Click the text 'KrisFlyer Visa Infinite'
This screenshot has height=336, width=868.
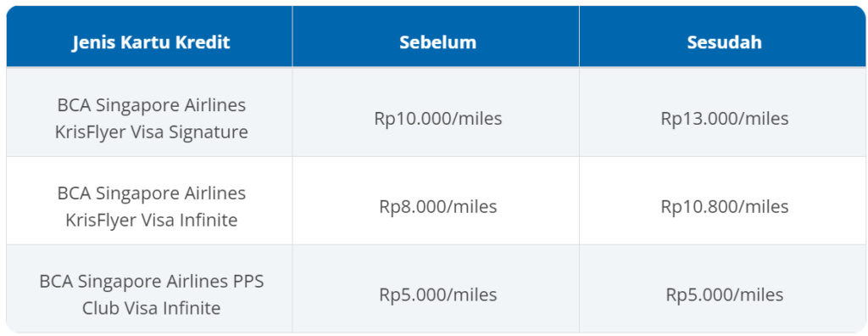click(151, 220)
